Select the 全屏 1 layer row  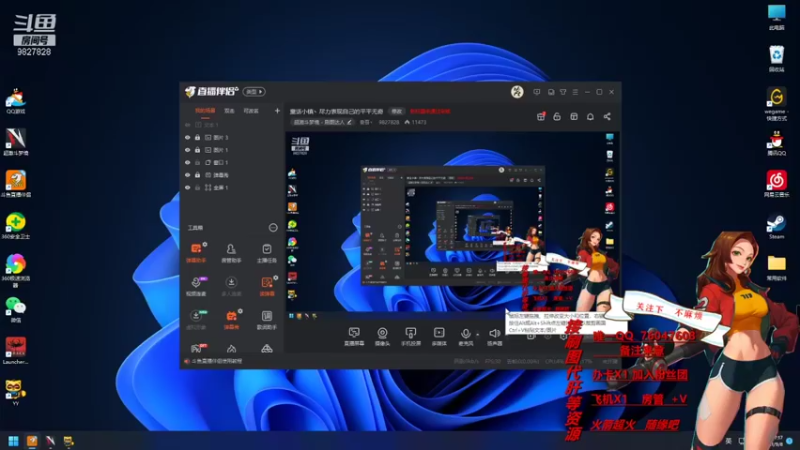pyautogui.click(x=232, y=187)
